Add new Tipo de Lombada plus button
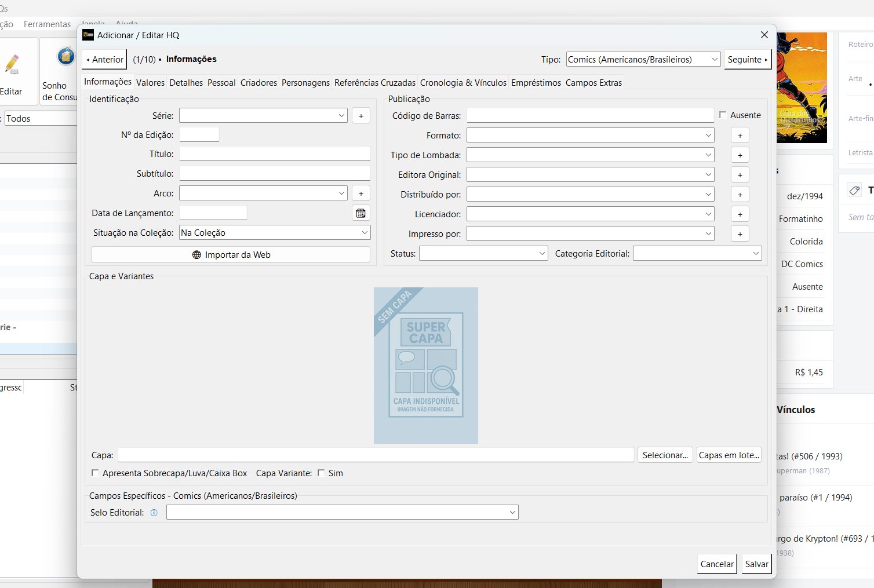Viewport: 874px width, 588px height. coord(740,155)
